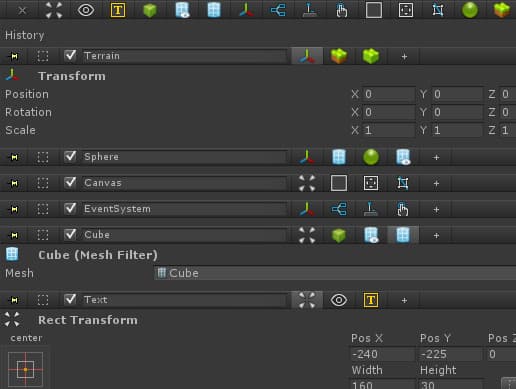The height and width of the screenshot is (389, 516).
Task: Toggle the Sphere active checkbox
Action: pos(70,156)
